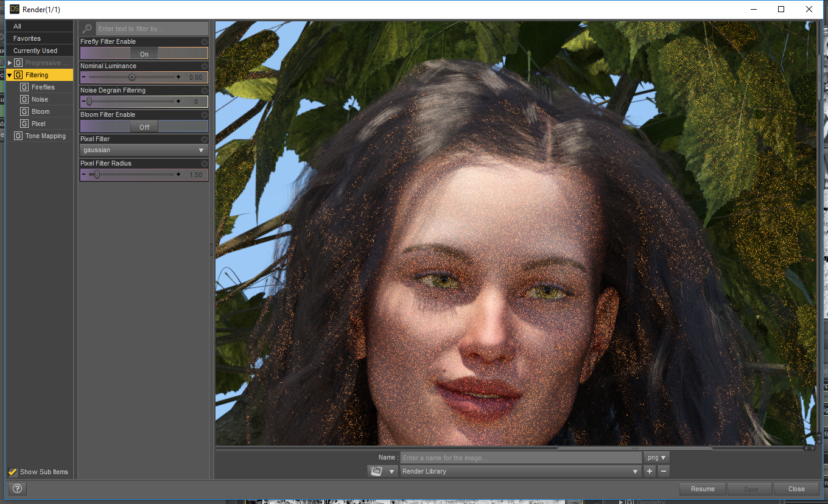Viewport: 828px width, 504px height.
Task: Open the .png file format dropdown
Action: 656,457
